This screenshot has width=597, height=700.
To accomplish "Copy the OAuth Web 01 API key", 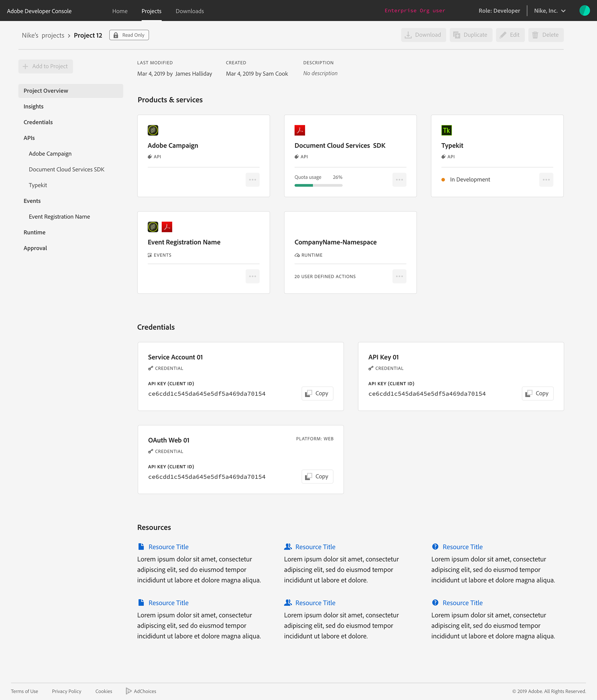I will (x=317, y=476).
